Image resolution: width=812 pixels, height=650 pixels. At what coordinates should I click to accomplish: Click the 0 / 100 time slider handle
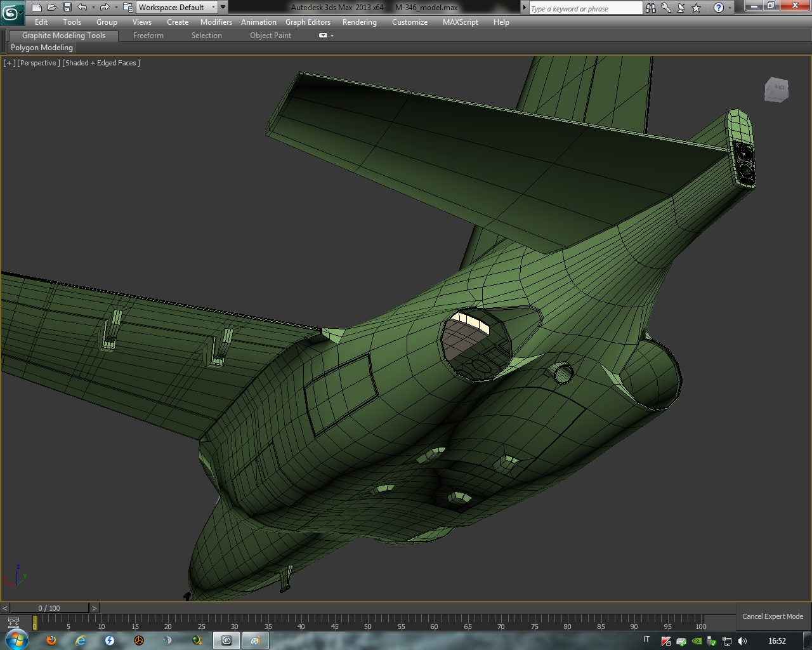(49, 608)
